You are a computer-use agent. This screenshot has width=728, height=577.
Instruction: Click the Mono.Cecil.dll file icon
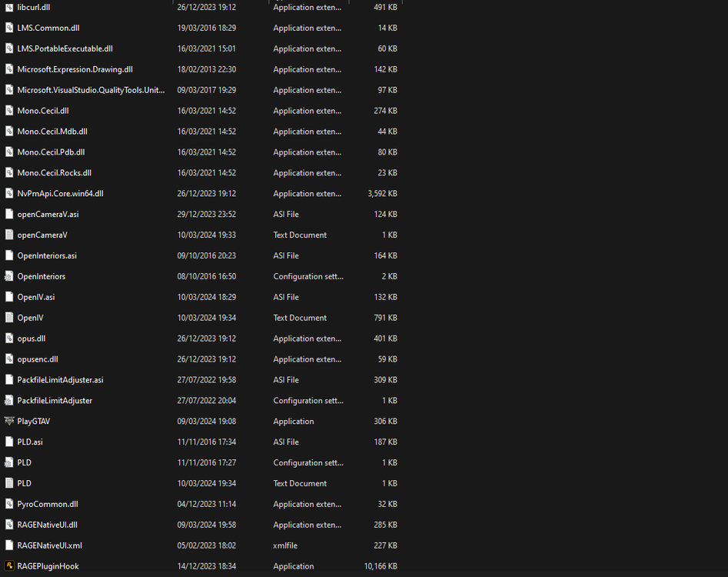8,111
